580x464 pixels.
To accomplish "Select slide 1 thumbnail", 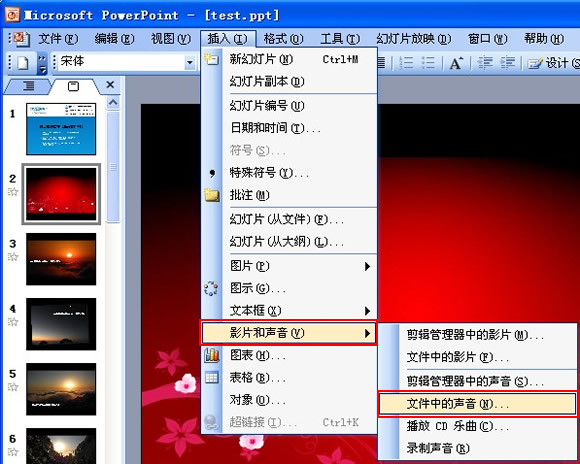I will pos(61,129).
